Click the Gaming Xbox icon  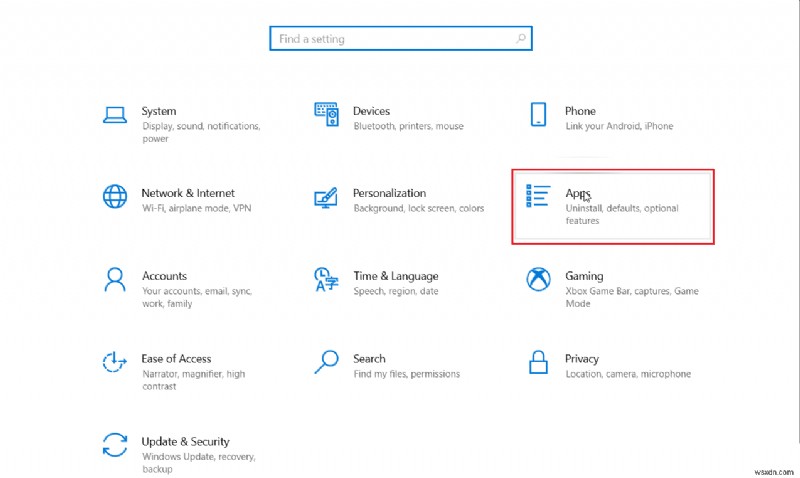538,279
